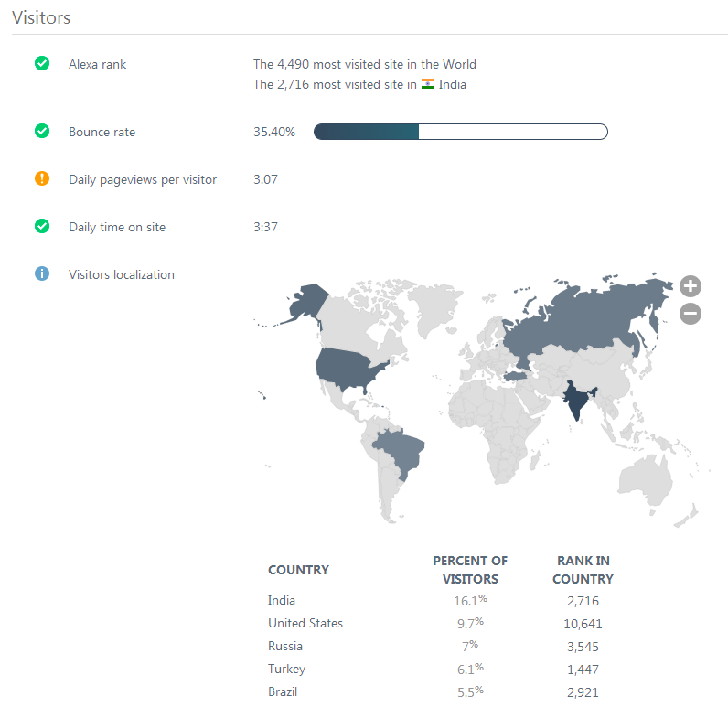Click the PERCENT OF VISITORS column header

pos(470,570)
